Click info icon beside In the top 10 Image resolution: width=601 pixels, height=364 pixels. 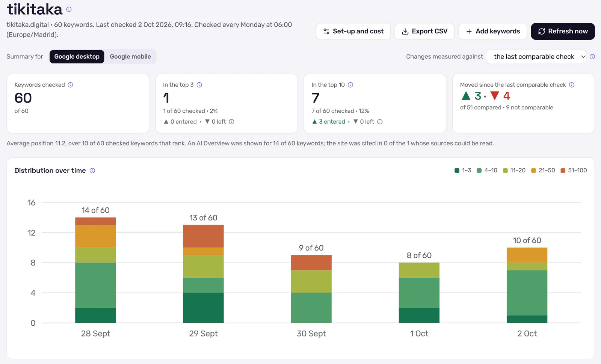[350, 85]
